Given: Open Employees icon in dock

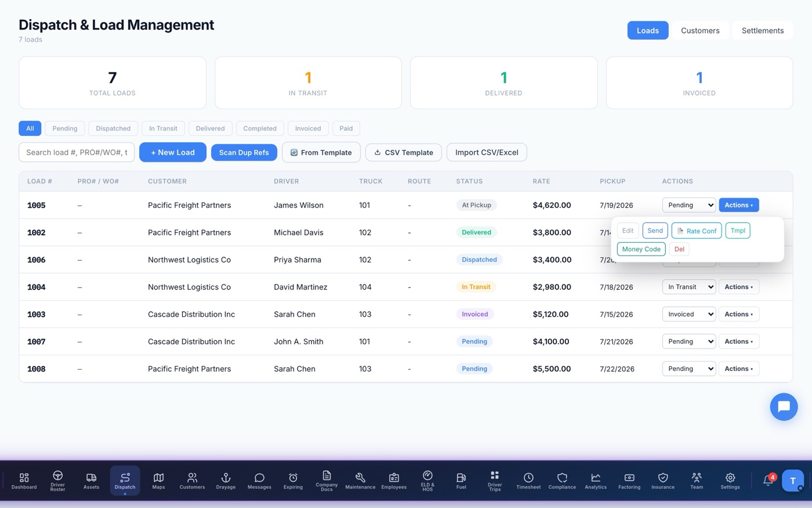Looking at the screenshot, I should pos(394,481).
